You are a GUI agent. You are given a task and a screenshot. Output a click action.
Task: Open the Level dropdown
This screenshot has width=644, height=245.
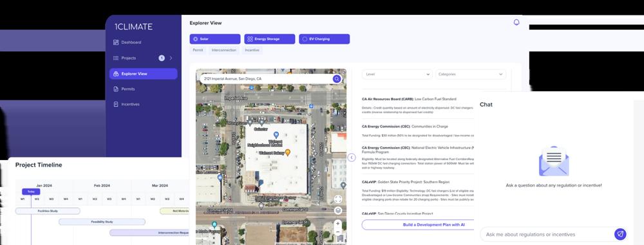pyautogui.click(x=397, y=75)
